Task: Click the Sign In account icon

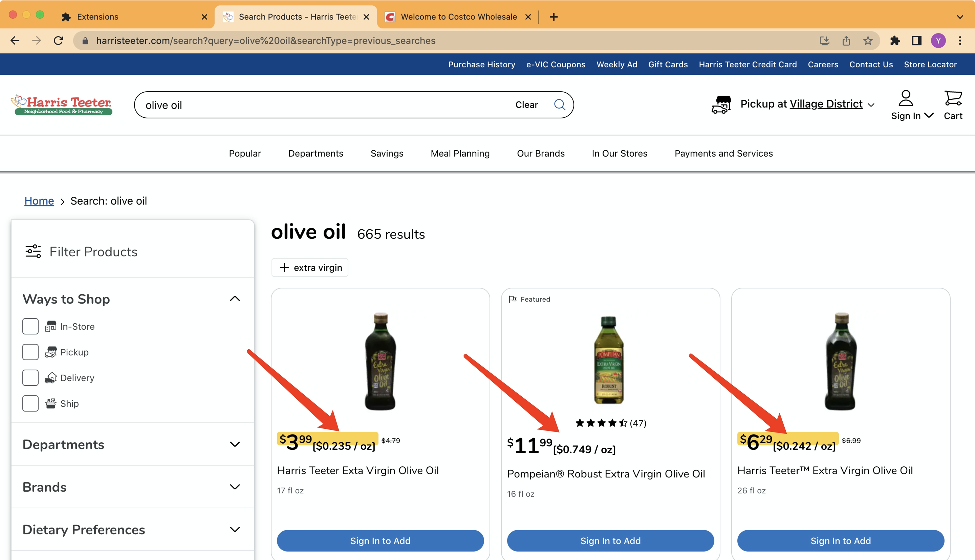Action: click(906, 98)
